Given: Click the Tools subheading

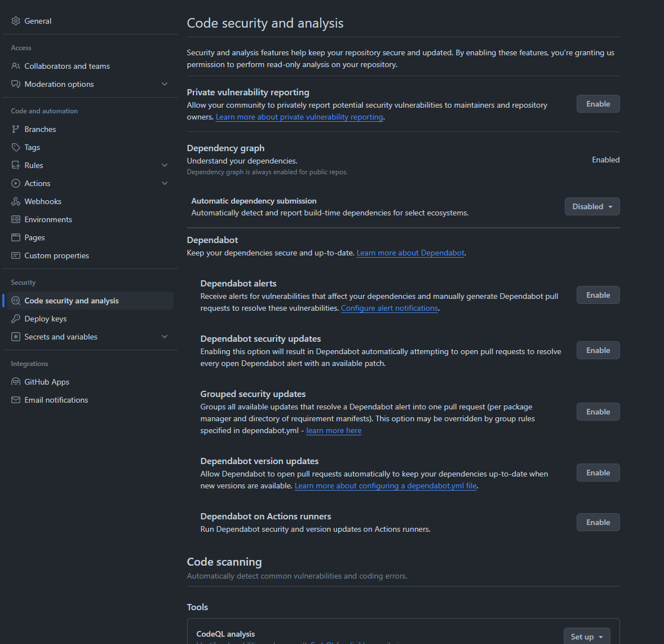Looking at the screenshot, I should (197, 607).
